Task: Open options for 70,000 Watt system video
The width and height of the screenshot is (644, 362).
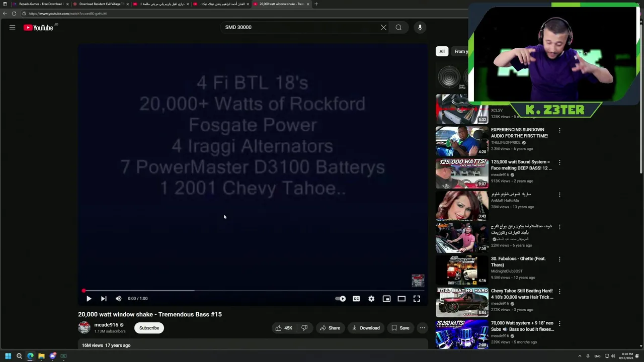Action: (559, 323)
